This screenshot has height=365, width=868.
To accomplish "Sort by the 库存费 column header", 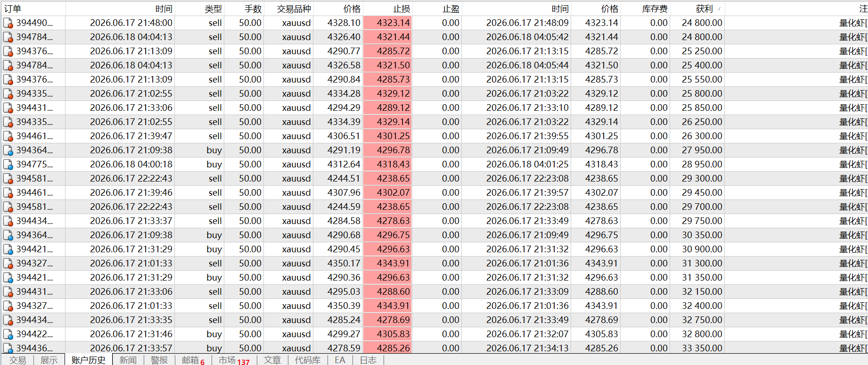I will [646, 8].
